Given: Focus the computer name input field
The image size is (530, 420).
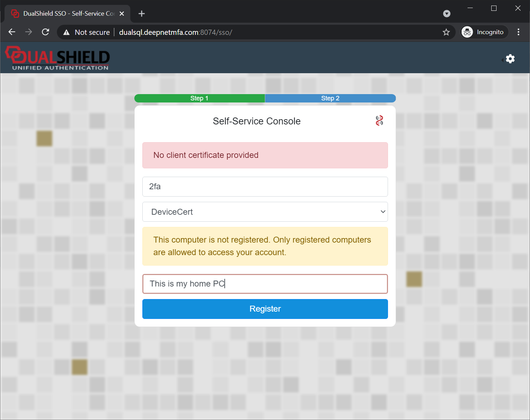Looking at the screenshot, I should 265,284.
